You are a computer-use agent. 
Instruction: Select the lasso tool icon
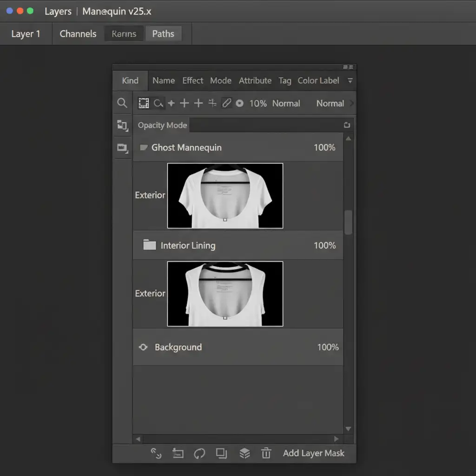pyautogui.click(x=159, y=103)
